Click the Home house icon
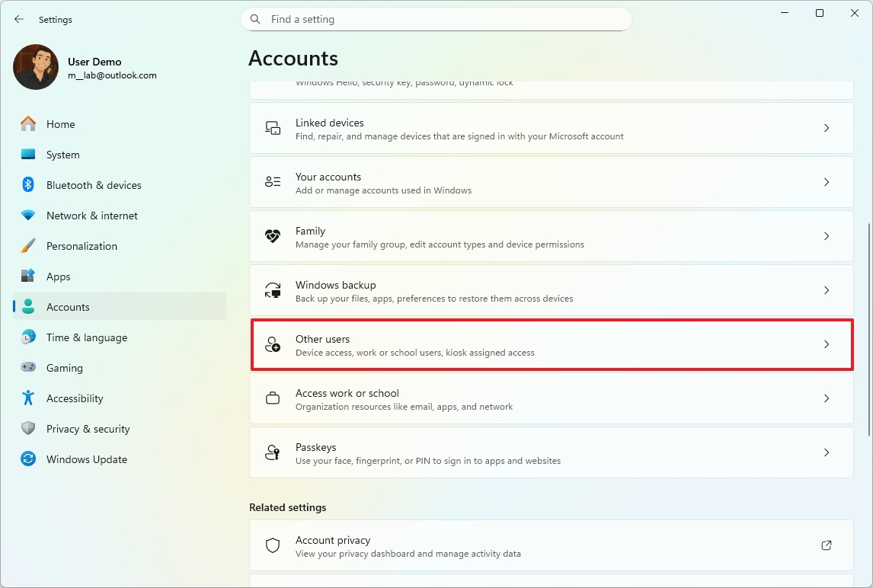The height and width of the screenshot is (588, 873). [28, 123]
